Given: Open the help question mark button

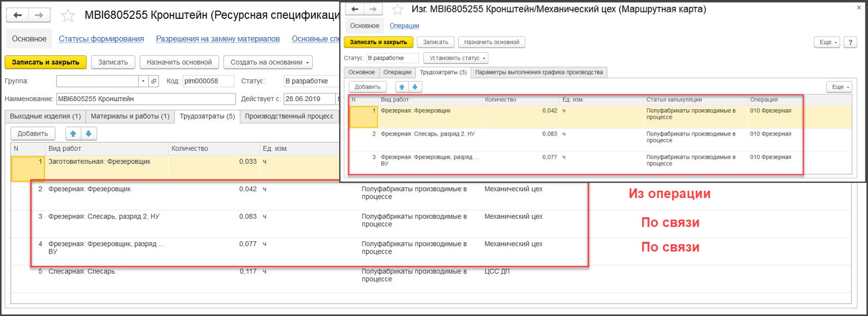Looking at the screenshot, I should [x=850, y=42].
